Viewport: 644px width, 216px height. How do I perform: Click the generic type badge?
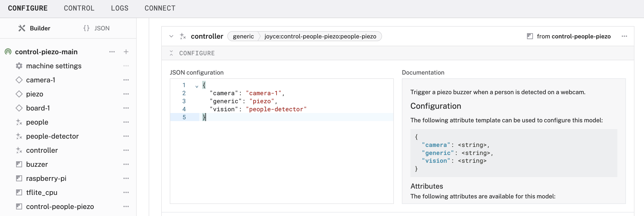[x=243, y=36]
